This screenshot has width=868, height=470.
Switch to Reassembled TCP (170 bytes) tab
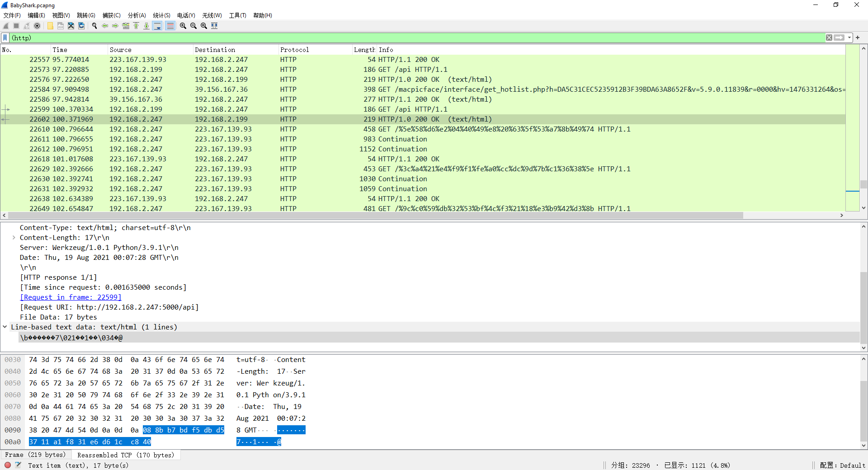[x=126, y=455]
